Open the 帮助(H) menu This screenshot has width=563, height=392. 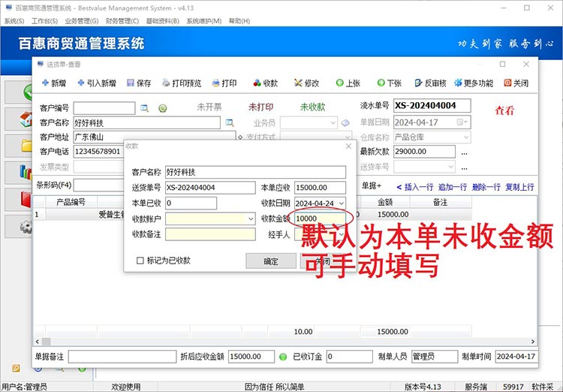[x=239, y=21]
